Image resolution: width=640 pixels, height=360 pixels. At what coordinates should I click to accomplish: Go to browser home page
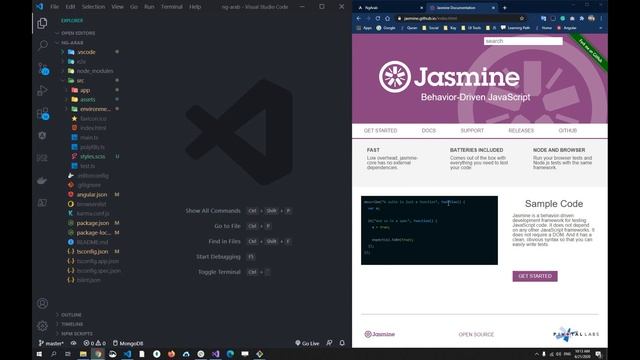tap(387, 18)
